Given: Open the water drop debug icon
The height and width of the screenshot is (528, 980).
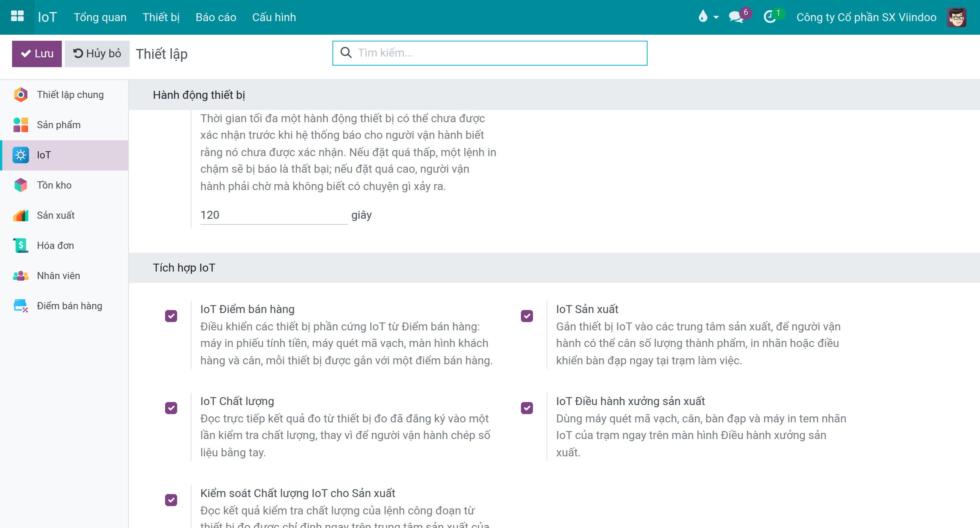Looking at the screenshot, I should [x=703, y=16].
